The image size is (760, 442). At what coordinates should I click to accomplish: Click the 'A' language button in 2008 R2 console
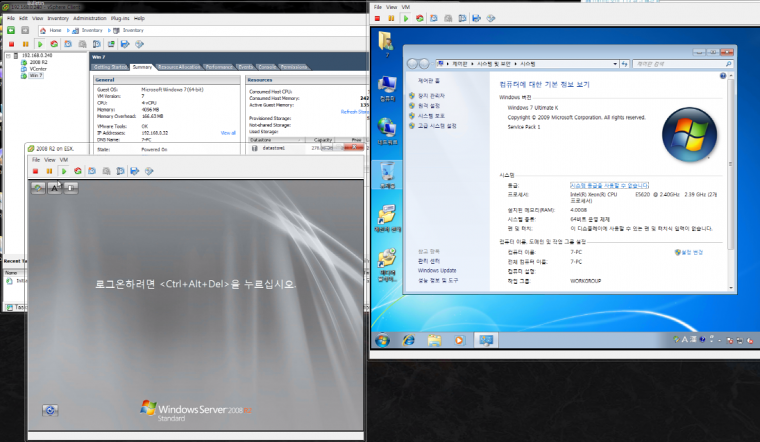click(x=54, y=188)
